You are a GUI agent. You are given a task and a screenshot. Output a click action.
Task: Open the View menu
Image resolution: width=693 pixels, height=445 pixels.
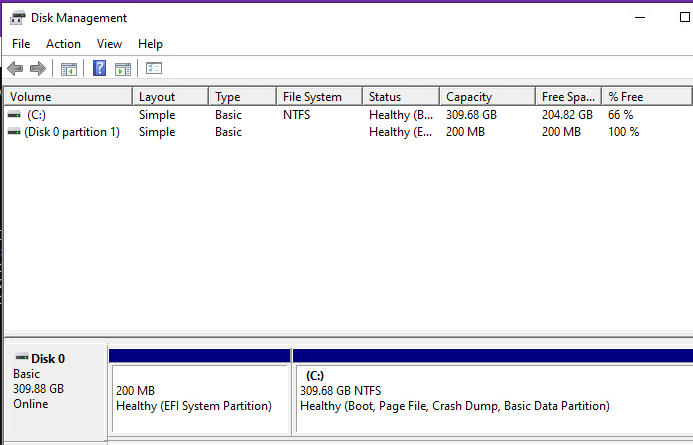coord(109,44)
